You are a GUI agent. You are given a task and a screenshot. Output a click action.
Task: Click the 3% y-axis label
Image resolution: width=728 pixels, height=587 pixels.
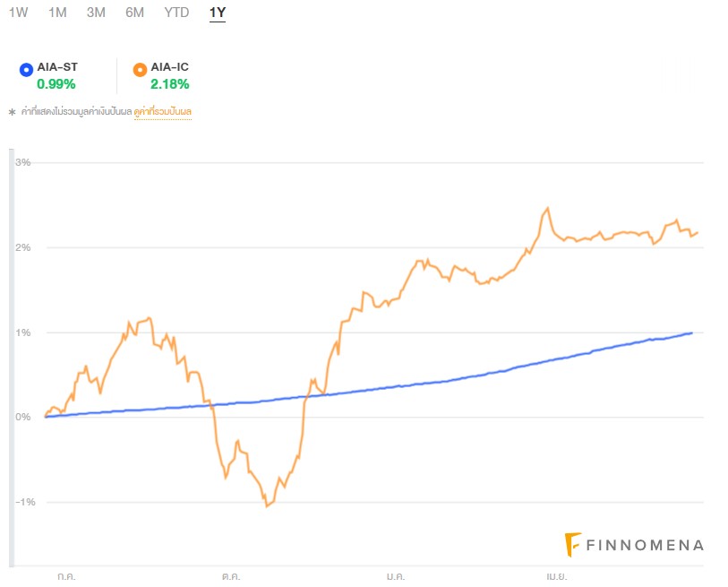point(24,162)
